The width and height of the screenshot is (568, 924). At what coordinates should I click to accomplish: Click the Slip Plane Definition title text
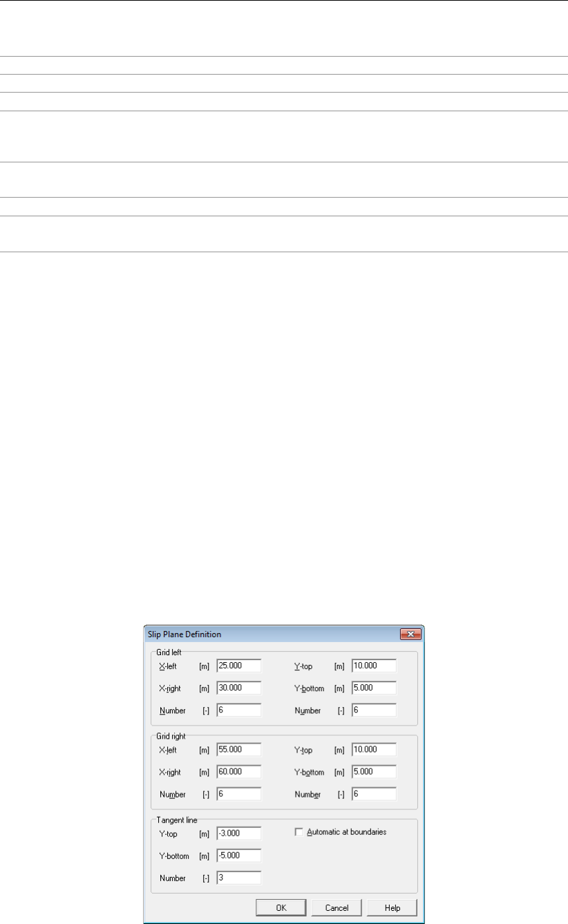pos(184,634)
